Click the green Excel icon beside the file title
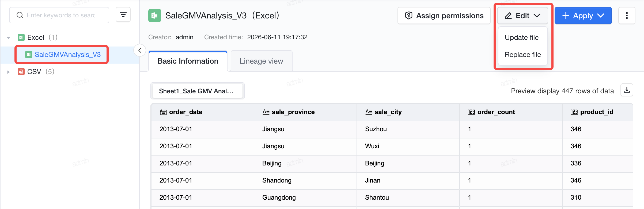The height and width of the screenshot is (209, 644). [x=155, y=16]
